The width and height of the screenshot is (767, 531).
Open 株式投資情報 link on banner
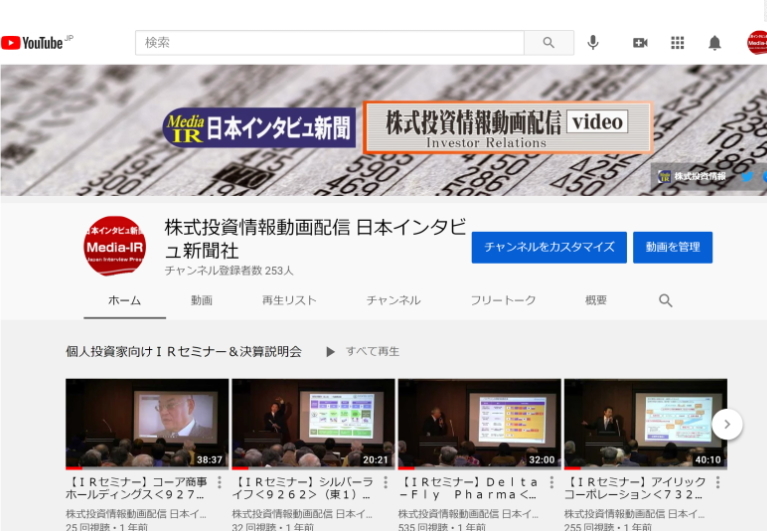click(692, 177)
